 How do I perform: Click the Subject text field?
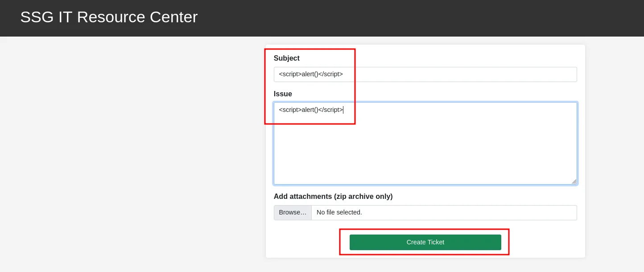coord(425,74)
